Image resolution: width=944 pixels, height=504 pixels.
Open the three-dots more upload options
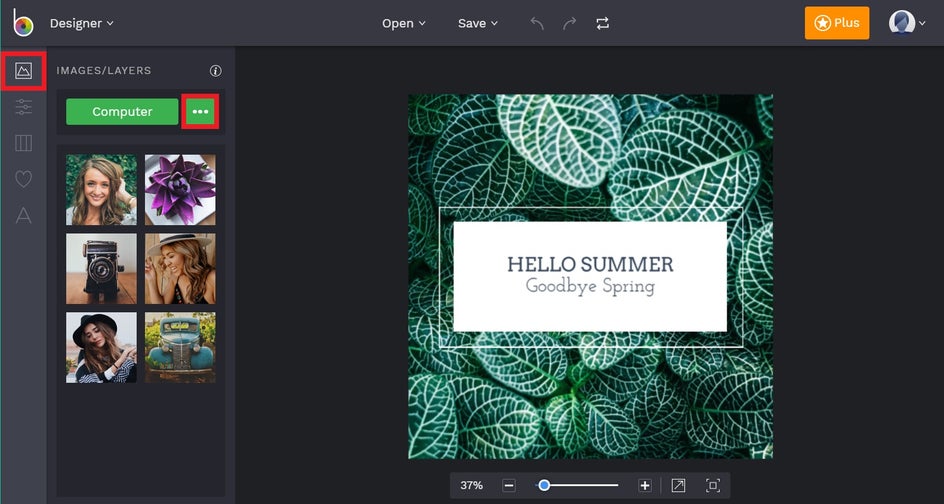click(x=200, y=112)
